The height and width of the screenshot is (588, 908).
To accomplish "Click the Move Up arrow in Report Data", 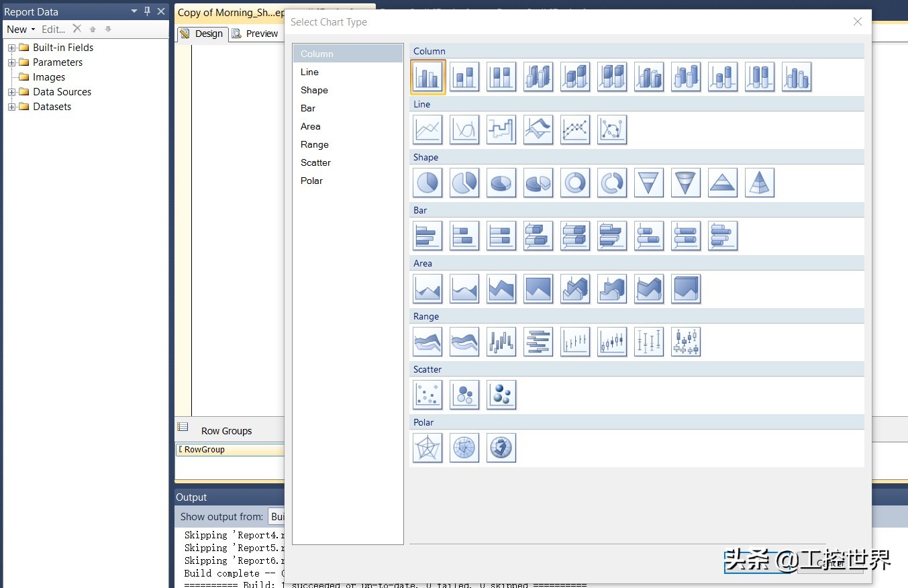I will point(93,30).
